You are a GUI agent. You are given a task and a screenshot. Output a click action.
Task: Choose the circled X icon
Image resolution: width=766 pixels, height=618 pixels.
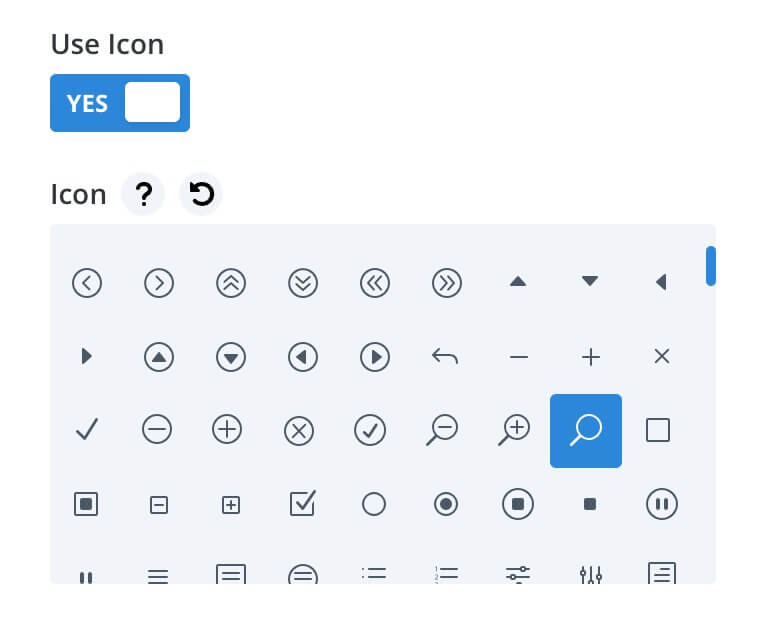click(x=298, y=431)
